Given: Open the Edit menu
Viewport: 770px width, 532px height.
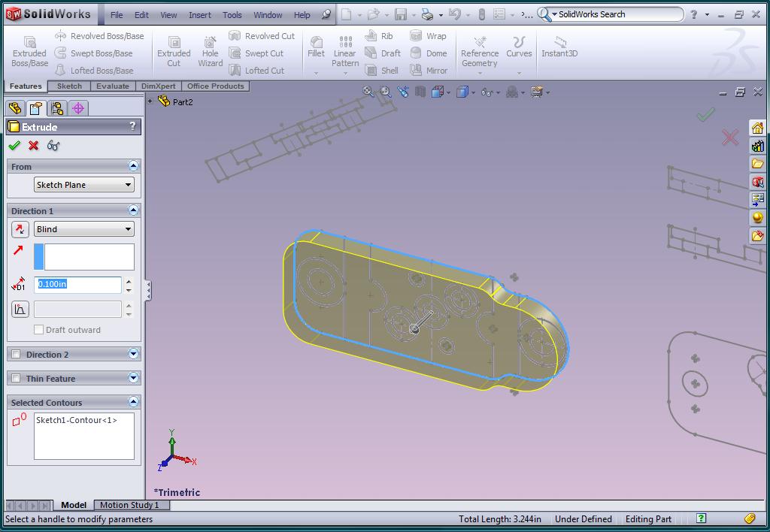Looking at the screenshot, I should click(x=141, y=15).
